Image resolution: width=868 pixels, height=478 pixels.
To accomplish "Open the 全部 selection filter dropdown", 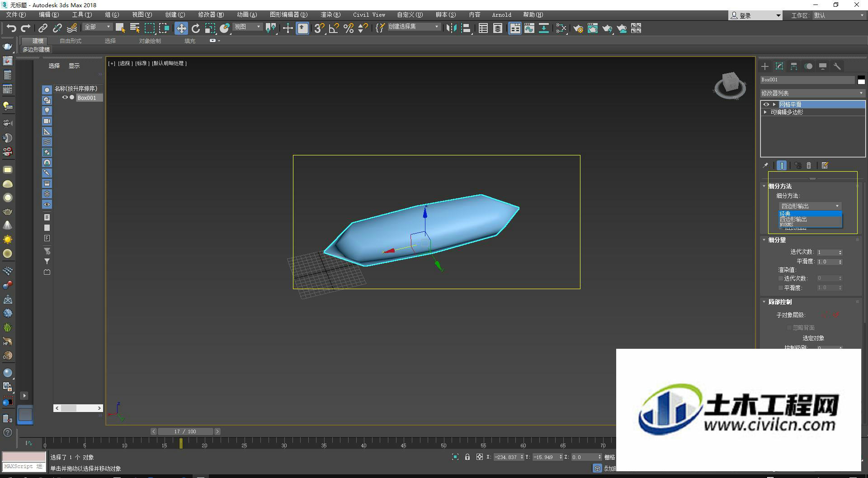I will [97, 27].
